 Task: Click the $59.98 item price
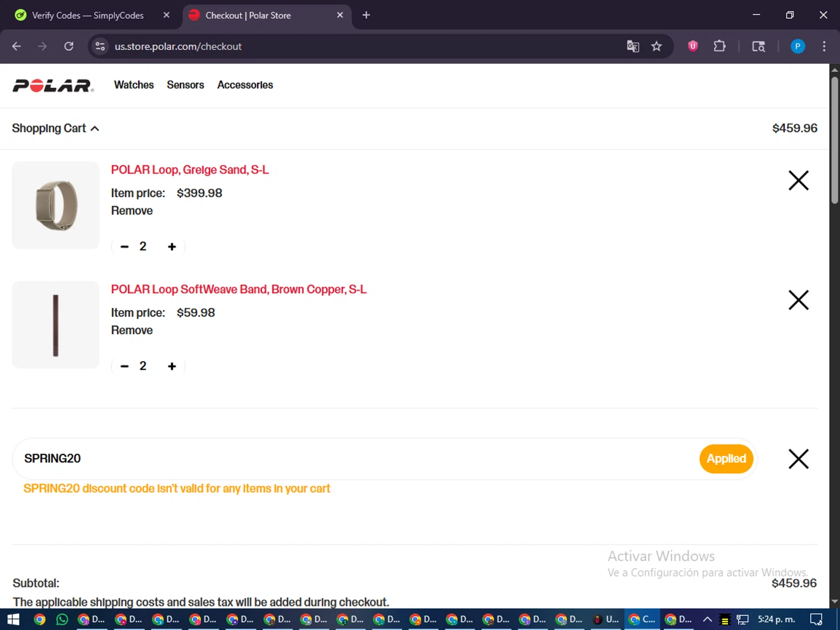[195, 313]
